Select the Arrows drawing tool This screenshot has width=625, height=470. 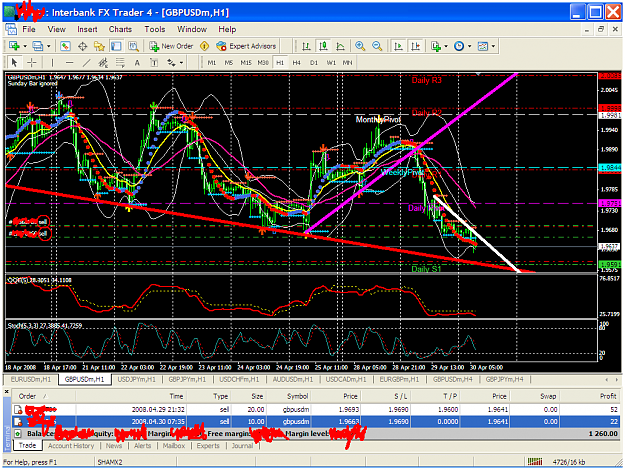[x=171, y=63]
